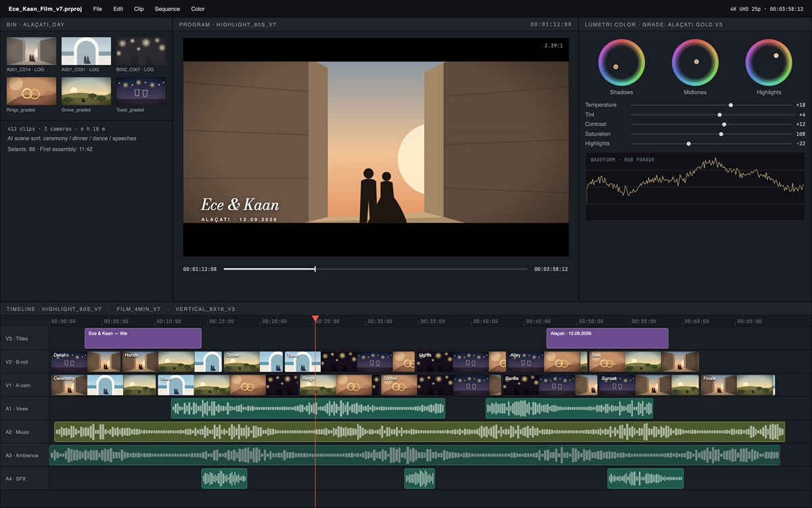Viewport: 812px width, 508px height.
Task: Select the Sunset clip on V1
Action: [650, 385]
